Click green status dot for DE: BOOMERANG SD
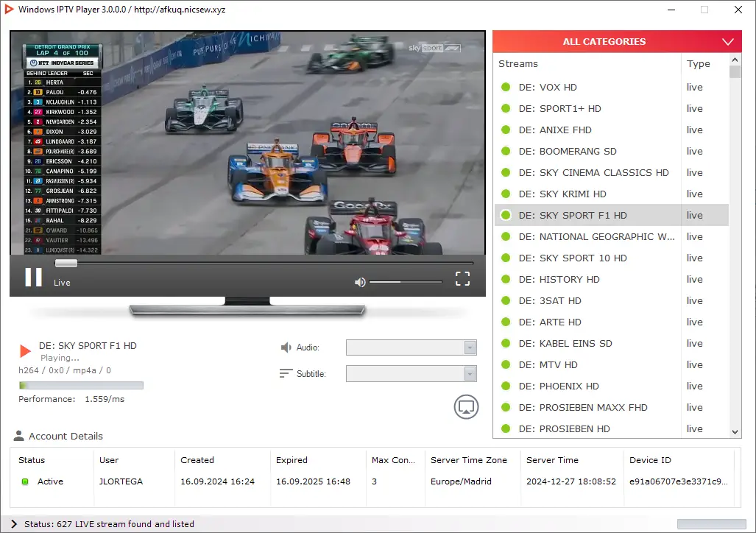756x533 pixels. point(506,151)
